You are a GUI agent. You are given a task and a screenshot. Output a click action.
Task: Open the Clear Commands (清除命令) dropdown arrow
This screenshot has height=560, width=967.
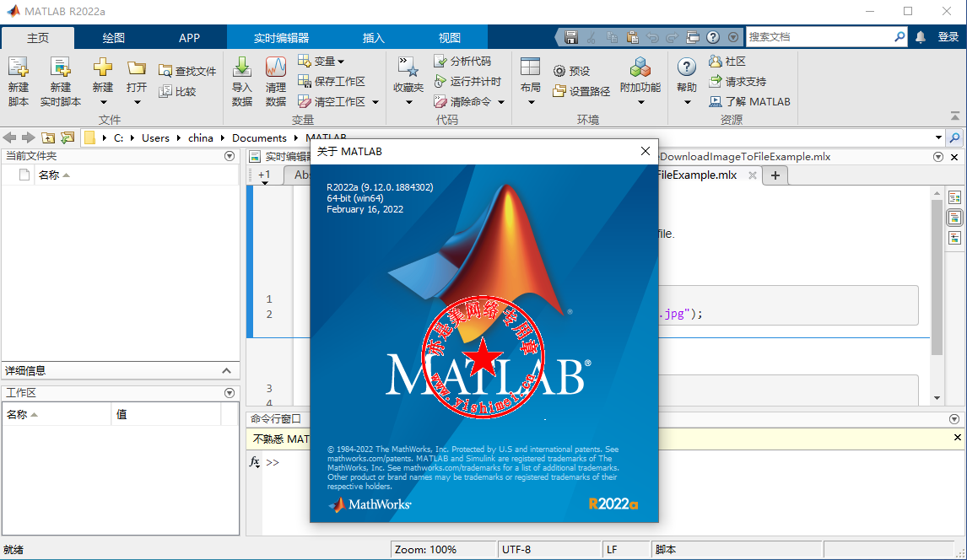point(500,102)
